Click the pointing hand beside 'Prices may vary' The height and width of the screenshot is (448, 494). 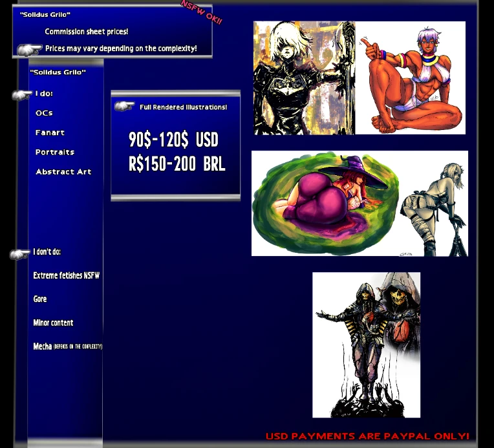click(x=29, y=50)
